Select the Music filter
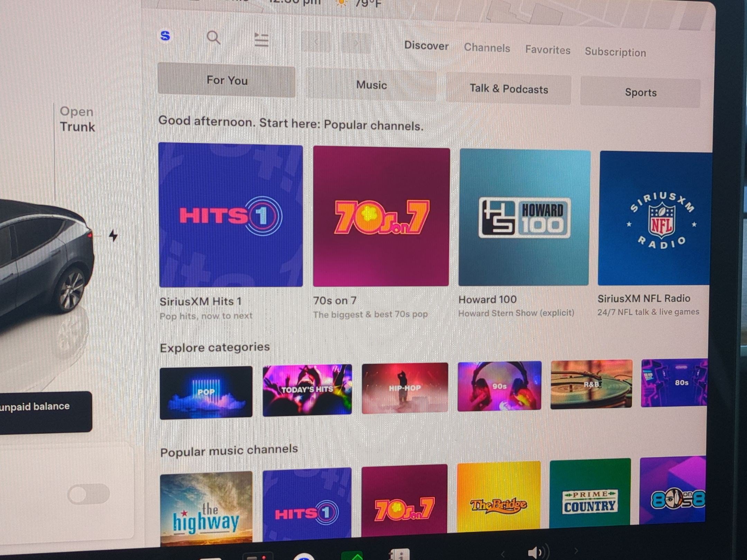Viewport: 747px width, 560px height. click(371, 85)
